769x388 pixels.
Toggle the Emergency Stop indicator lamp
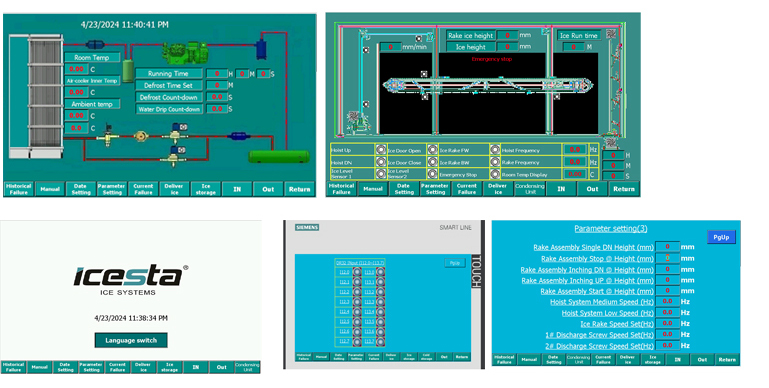495,174
